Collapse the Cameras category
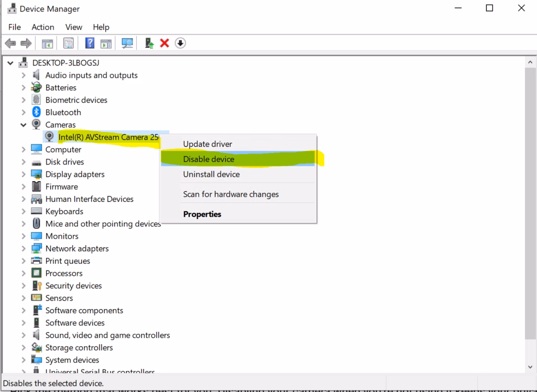 tap(23, 125)
